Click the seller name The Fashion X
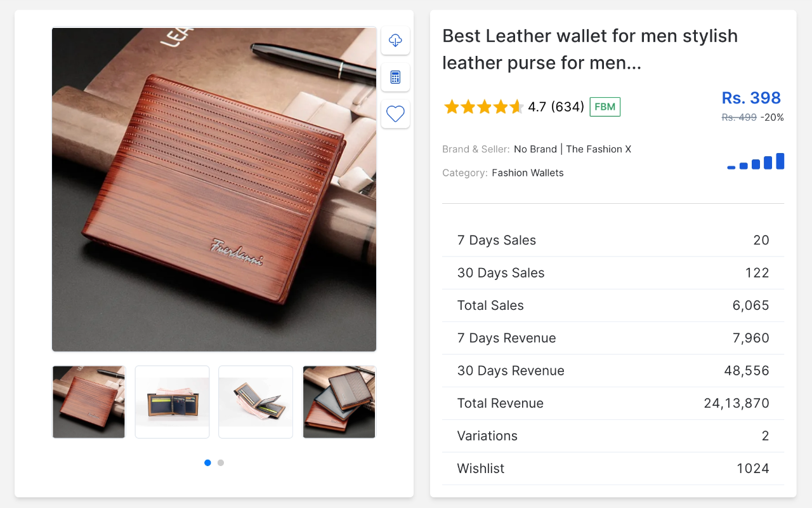Image resolution: width=812 pixels, height=508 pixels. point(598,149)
